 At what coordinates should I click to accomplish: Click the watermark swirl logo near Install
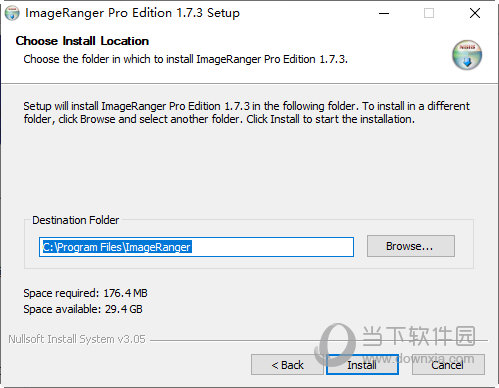[335, 345]
